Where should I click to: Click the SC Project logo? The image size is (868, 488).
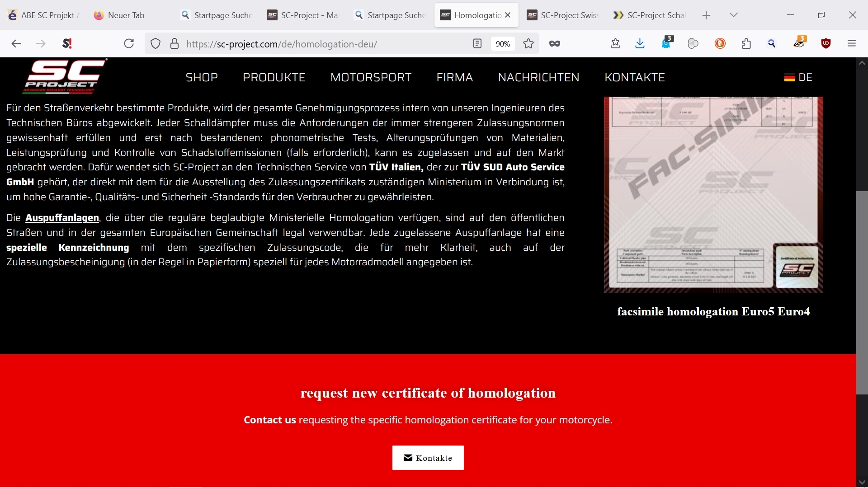pos(65,76)
